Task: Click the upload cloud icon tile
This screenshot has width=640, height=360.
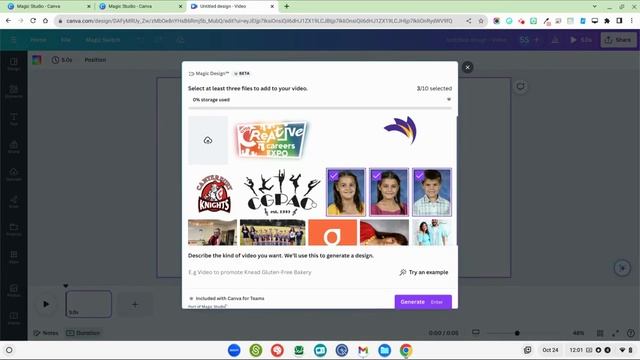Action: pos(208,140)
